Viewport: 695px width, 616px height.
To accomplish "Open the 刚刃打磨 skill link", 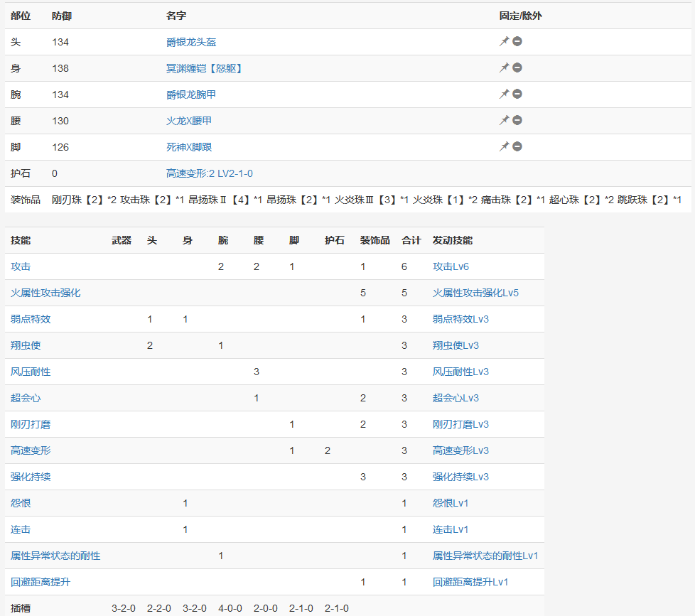I will click(x=31, y=424).
